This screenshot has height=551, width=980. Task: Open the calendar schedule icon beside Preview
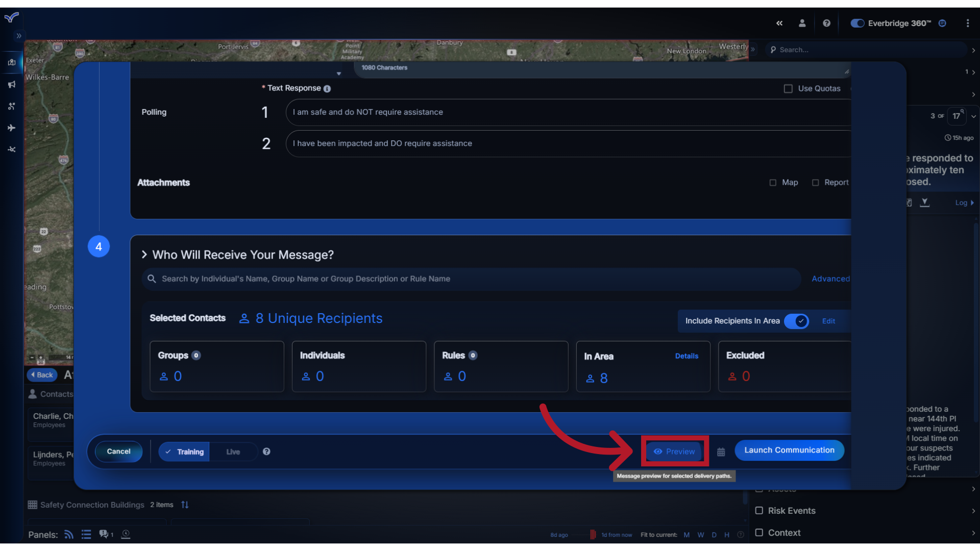721,452
